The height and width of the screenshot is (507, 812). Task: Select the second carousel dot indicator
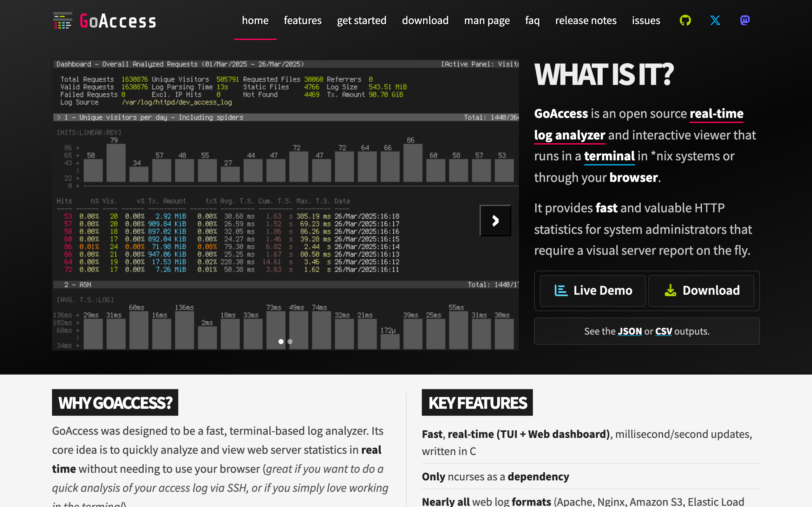(290, 341)
